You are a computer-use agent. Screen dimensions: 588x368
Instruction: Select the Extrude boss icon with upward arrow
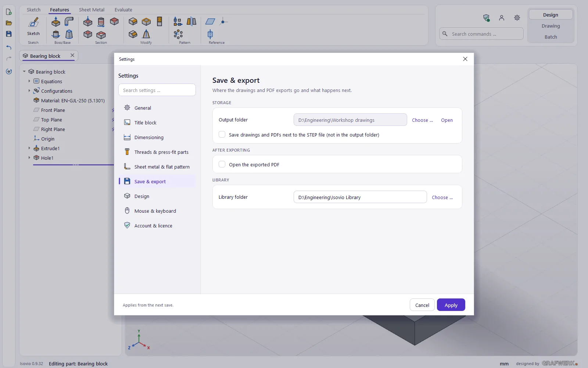click(x=56, y=22)
